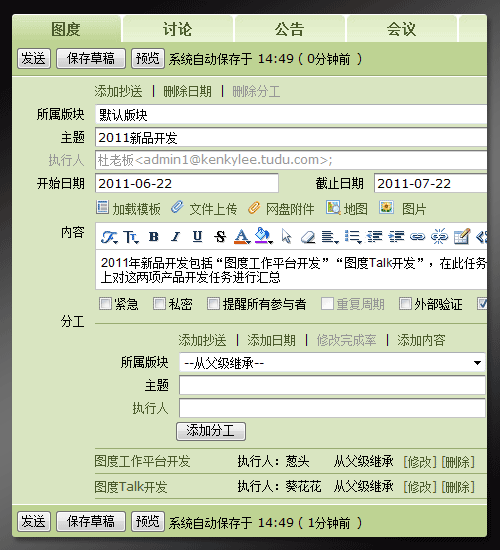Click the 地图 map icon

[x=333, y=207]
